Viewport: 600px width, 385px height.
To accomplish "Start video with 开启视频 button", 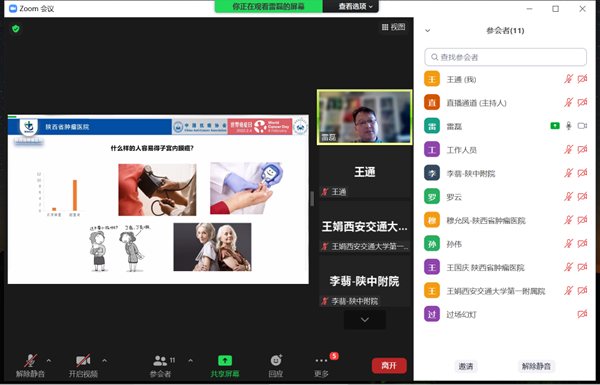I will [x=83, y=365].
